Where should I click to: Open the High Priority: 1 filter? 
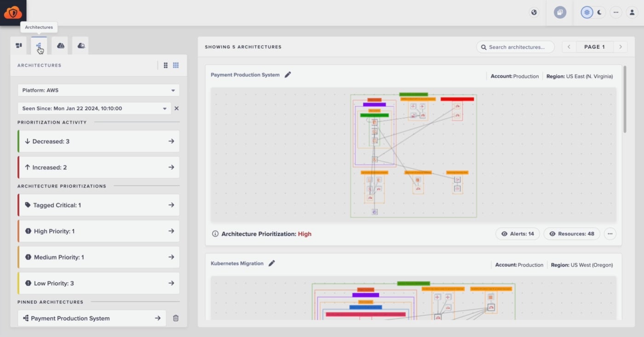tap(98, 231)
